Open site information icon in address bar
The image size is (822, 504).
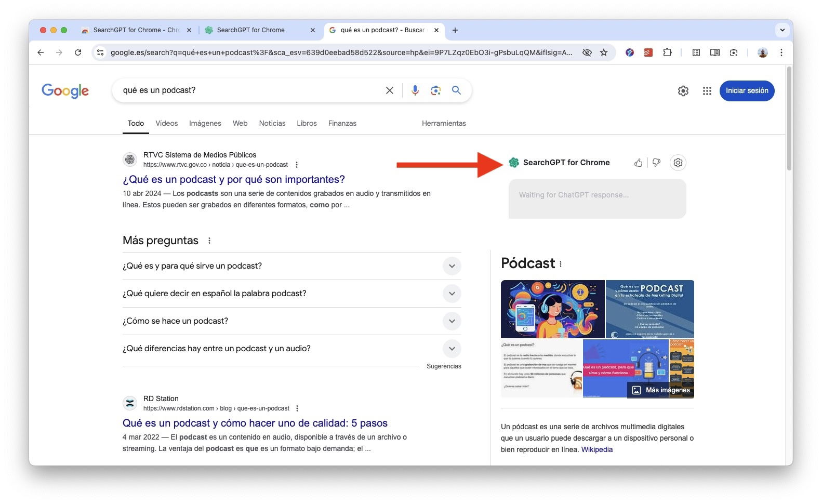[101, 52]
